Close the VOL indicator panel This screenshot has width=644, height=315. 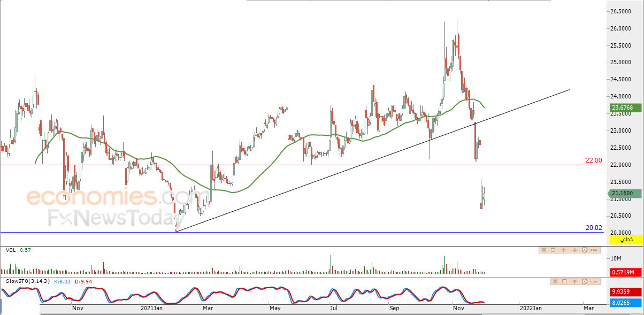[544, 250]
